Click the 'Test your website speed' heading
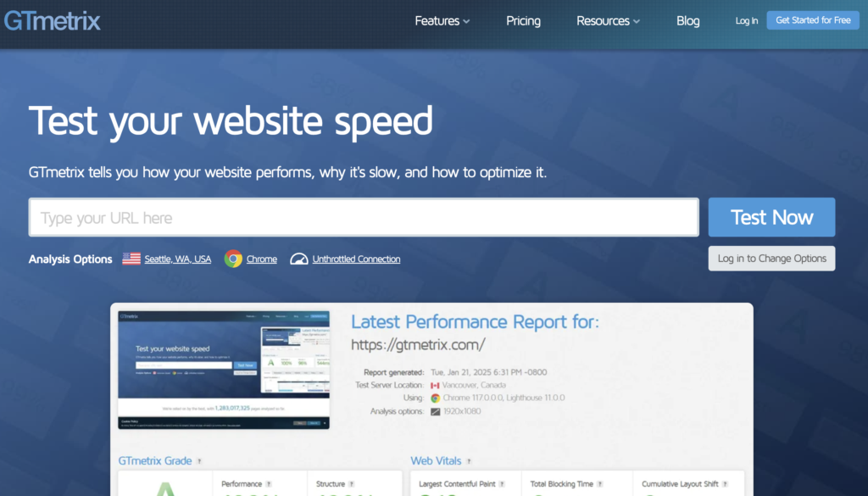The height and width of the screenshot is (496, 868). 231,120
